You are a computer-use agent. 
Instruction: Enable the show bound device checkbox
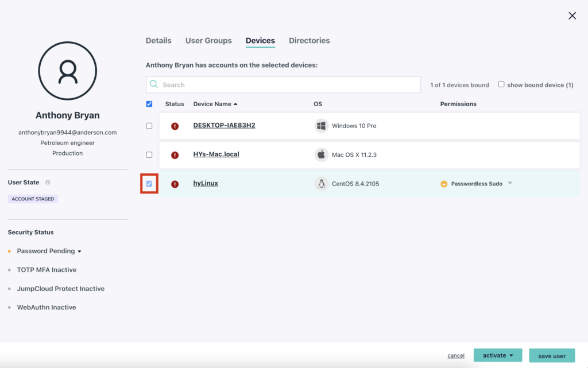point(501,84)
